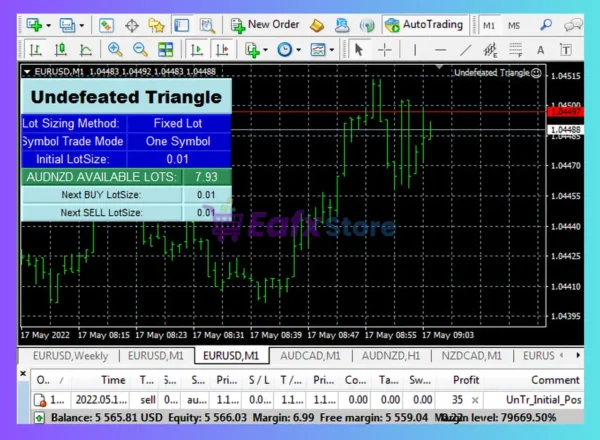Select the Equidistant Channel tool
Image resolution: width=600 pixels, height=440 pixels.
(490, 50)
